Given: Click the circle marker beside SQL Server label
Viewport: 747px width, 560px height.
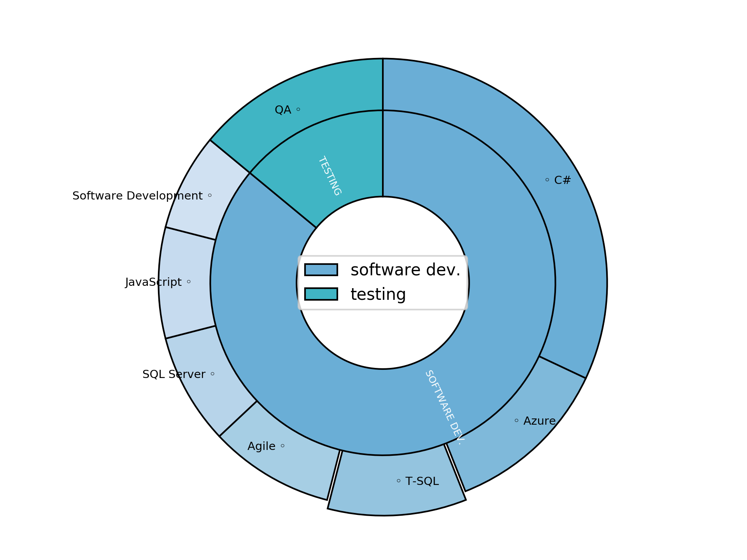Looking at the screenshot, I should click(213, 374).
